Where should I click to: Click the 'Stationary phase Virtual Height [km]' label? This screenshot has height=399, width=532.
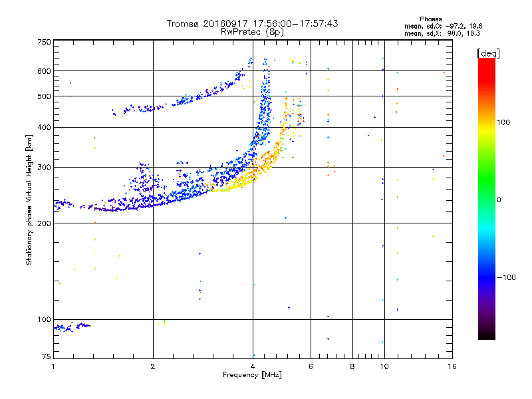(x=29, y=199)
